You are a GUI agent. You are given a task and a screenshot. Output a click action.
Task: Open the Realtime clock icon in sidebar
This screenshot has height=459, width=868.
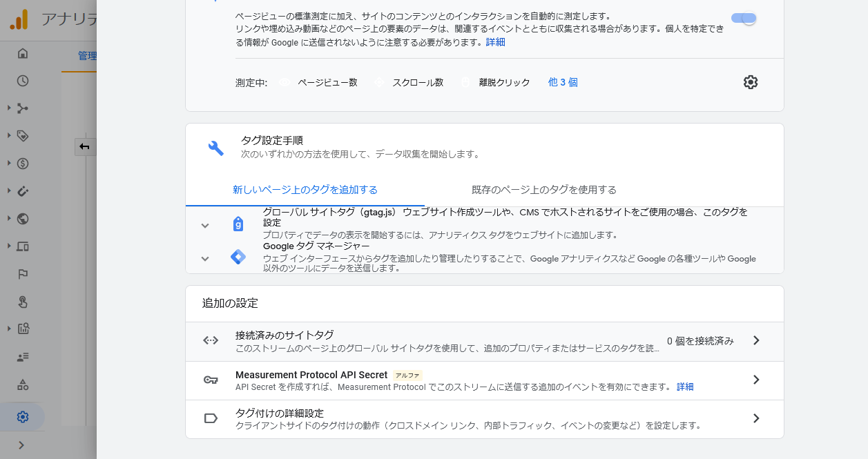pyautogui.click(x=23, y=81)
